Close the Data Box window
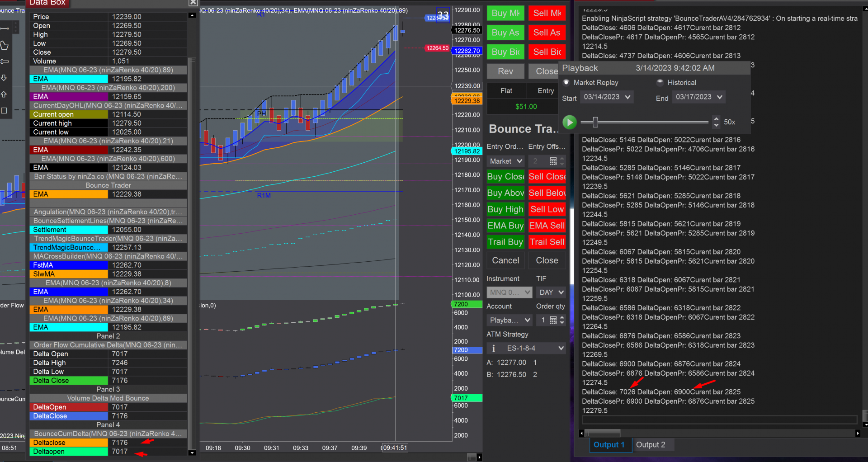 click(193, 3)
